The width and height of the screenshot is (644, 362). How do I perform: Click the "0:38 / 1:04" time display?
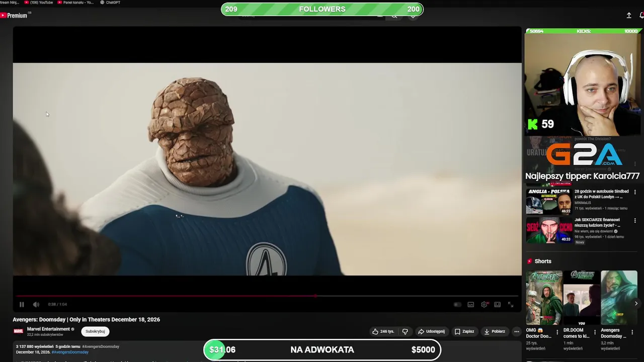pyautogui.click(x=57, y=304)
